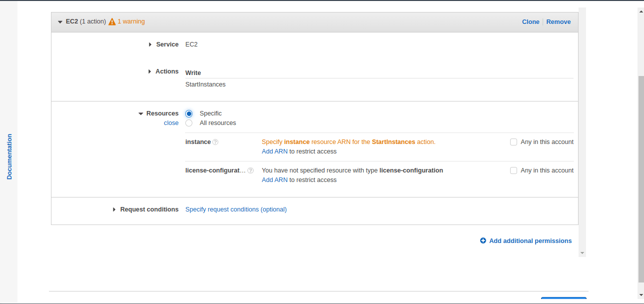Open the license-configuration help icon
The image size is (644, 304).
(x=251, y=170)
